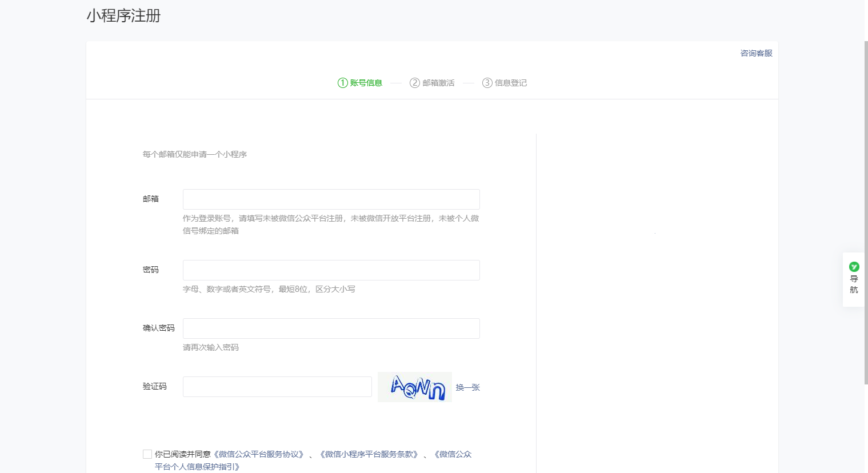Check the agreement checkbox 你已阅读并同意
868x473 pixels.
click(x=147, y=454)
